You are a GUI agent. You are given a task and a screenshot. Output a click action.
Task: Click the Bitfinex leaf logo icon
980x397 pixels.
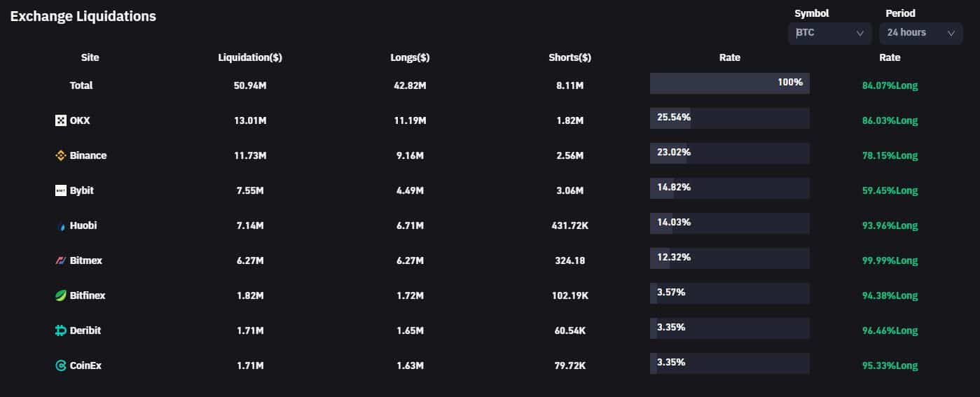coord(61,295)
